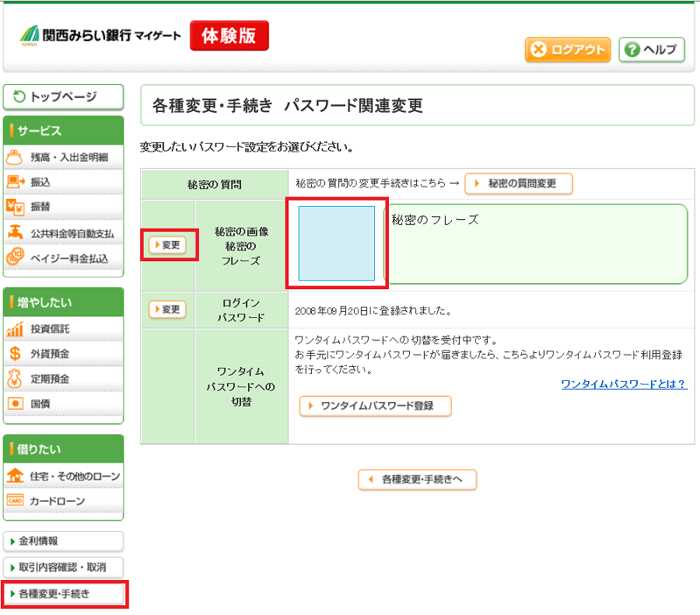Click the 秘密の質問変更 button
The width and height of the screenshot is (700, 615).
pyautogui.click(x=518, y=183)
